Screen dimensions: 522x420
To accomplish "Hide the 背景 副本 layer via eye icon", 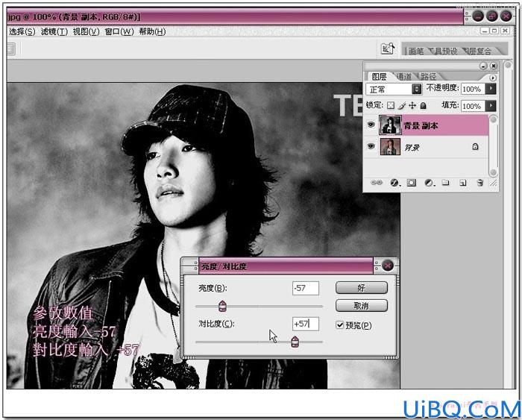I will 371,125.
